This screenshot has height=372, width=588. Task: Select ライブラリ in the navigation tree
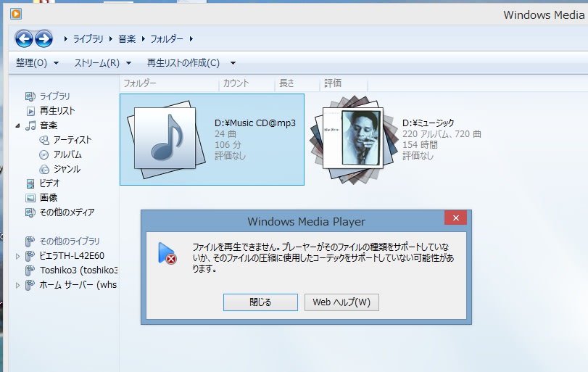point(55,96)
